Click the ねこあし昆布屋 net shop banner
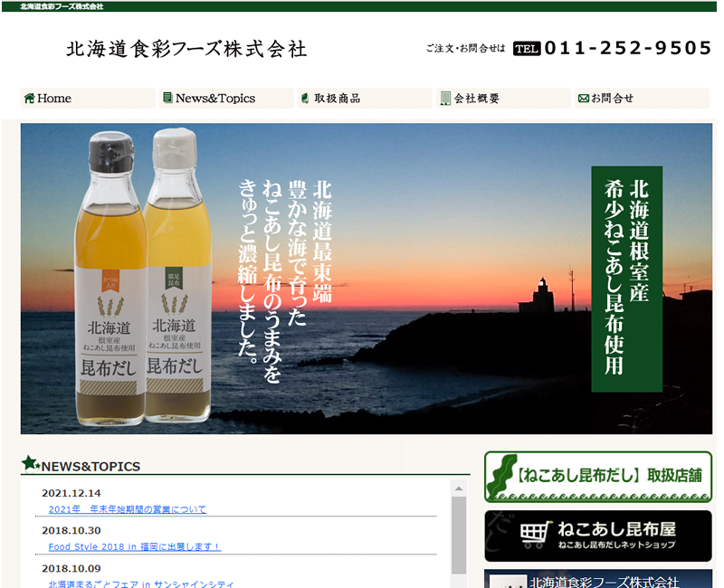724x588 pixels. coord(598,536)
